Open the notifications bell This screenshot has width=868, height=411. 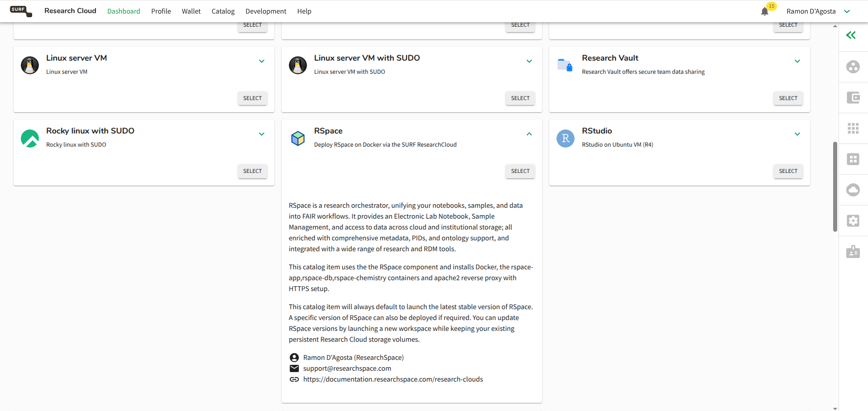[765, 11]
